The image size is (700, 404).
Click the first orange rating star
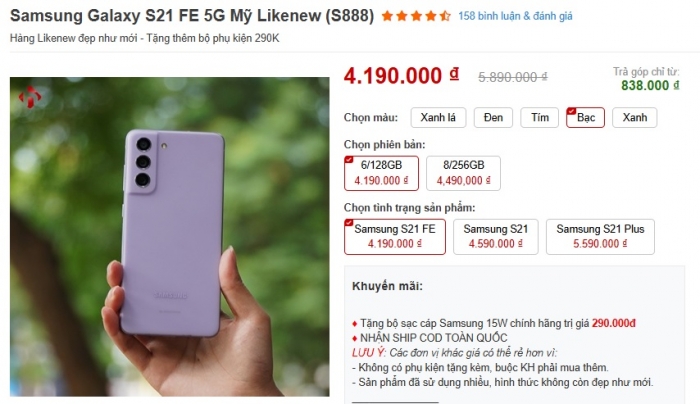(x=387, y=17)
